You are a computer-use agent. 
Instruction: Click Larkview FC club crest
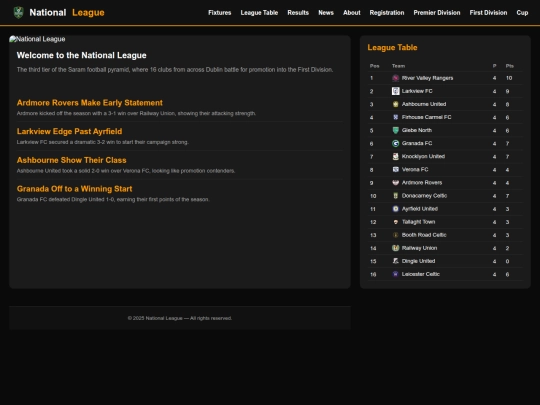click(395, 91)
